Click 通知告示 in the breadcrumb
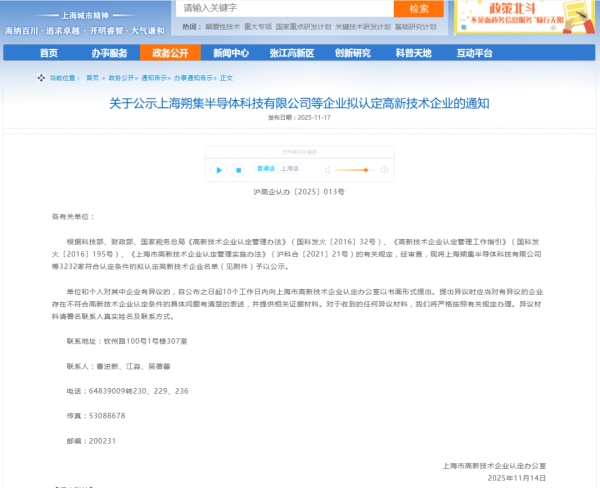 [155, 77]
